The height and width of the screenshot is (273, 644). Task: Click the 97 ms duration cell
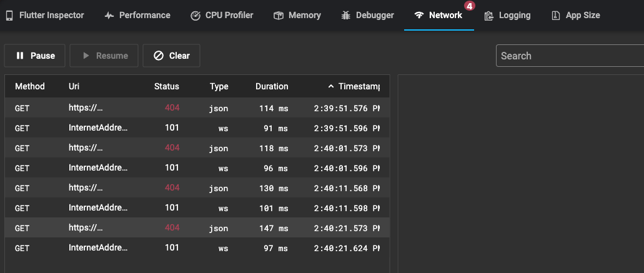click(x=275, y=248)
